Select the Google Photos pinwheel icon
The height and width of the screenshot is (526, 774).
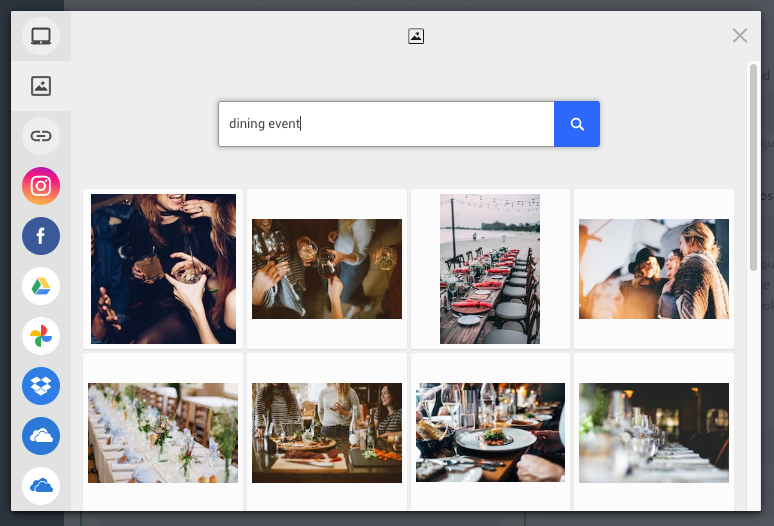tap(41, 335)
